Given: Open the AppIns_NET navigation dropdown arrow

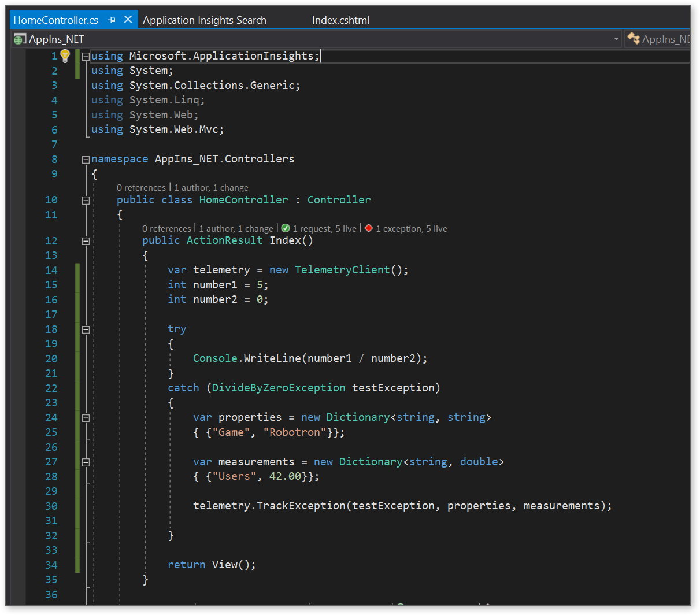Looking at the screenshot, I should tap(617, 39).
